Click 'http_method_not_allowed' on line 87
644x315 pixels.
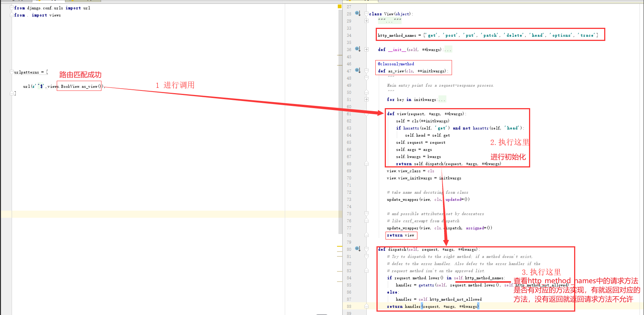click(455, 299)
